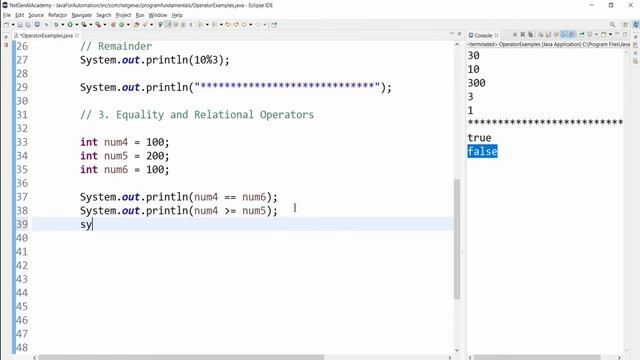
Task: Open the Window menu
Action: (158, 15)
